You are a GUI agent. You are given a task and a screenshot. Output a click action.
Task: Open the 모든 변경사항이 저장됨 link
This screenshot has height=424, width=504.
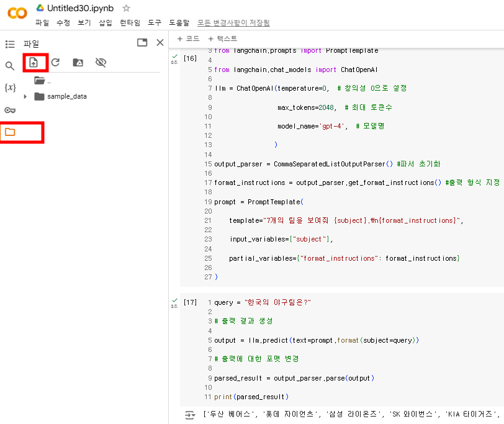[233, 22]
